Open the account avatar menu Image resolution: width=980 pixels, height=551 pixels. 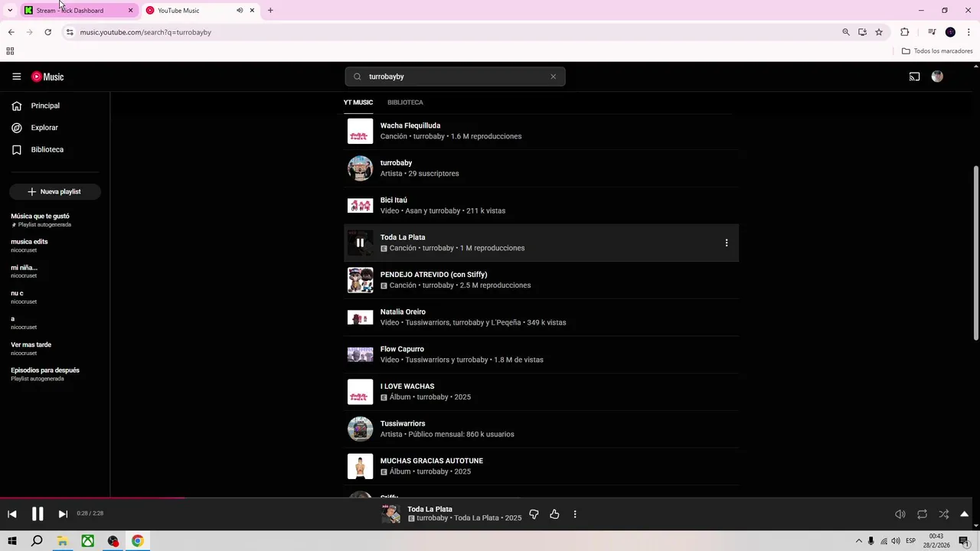click(x=937, y=77)
